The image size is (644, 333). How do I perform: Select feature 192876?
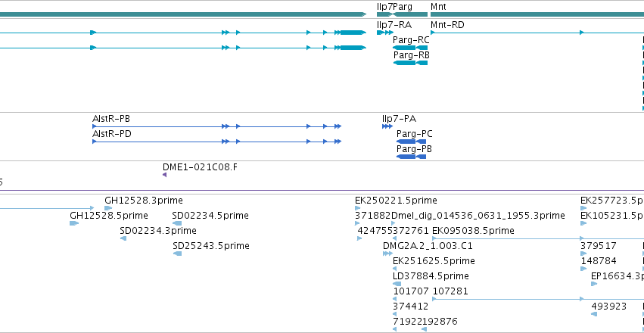(424, 329)
